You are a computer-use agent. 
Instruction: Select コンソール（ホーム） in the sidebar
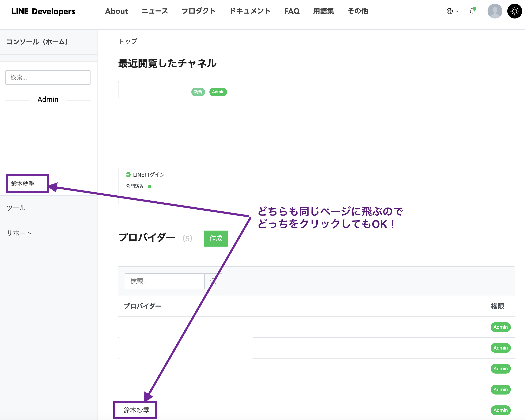tap(49, 42)
